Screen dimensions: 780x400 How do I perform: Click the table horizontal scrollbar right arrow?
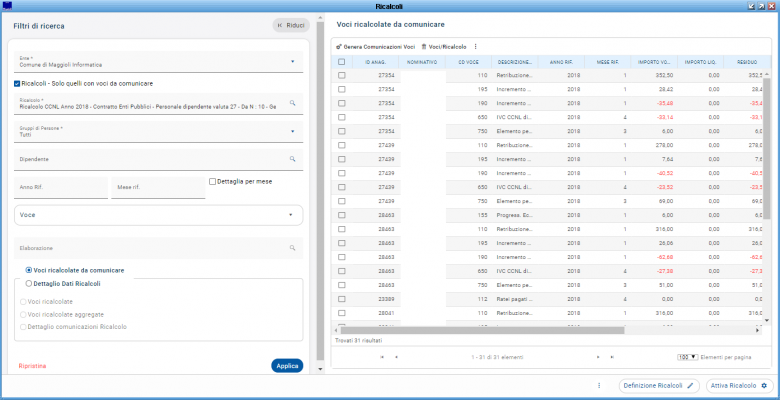[758, 330]
